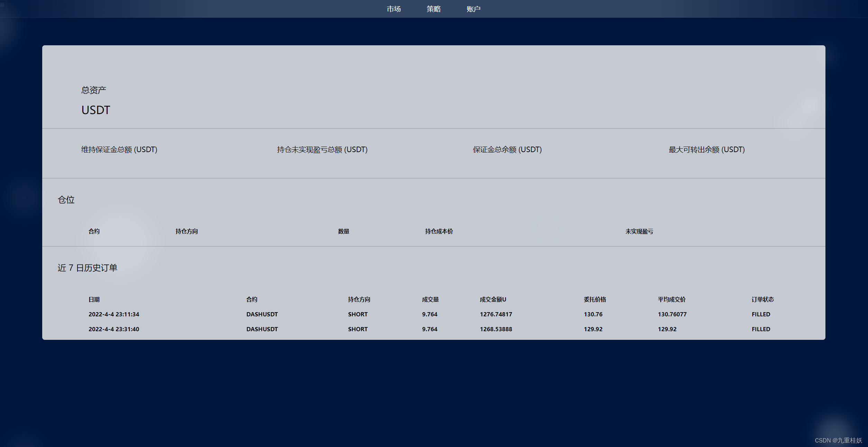
Task: Click the 成交金额U column header
Action: click(493, 299)
